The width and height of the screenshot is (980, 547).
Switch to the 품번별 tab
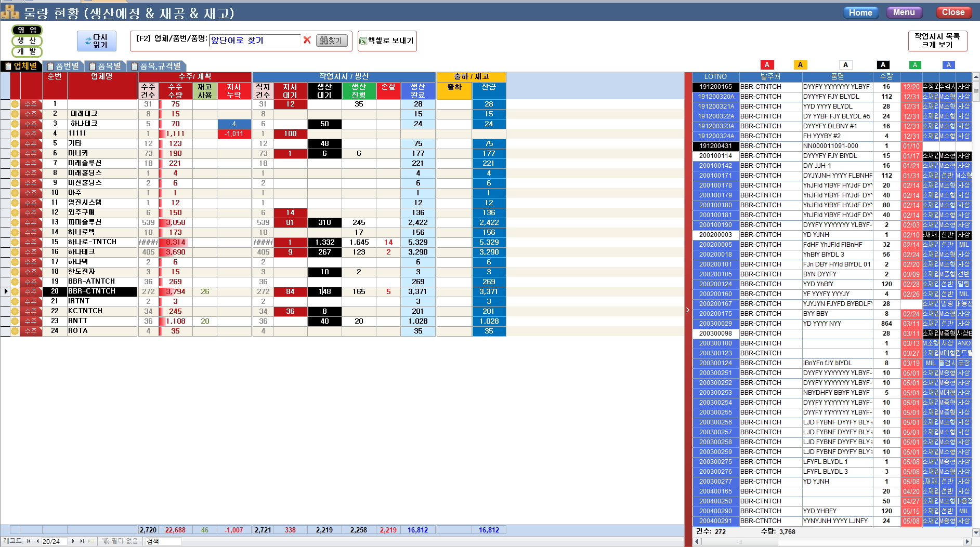63,66
